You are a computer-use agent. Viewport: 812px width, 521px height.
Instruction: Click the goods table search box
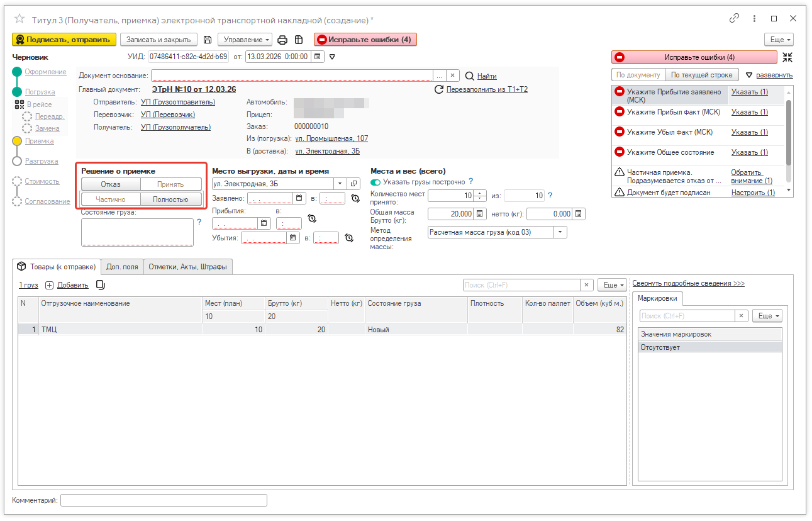tap(521, 285)
